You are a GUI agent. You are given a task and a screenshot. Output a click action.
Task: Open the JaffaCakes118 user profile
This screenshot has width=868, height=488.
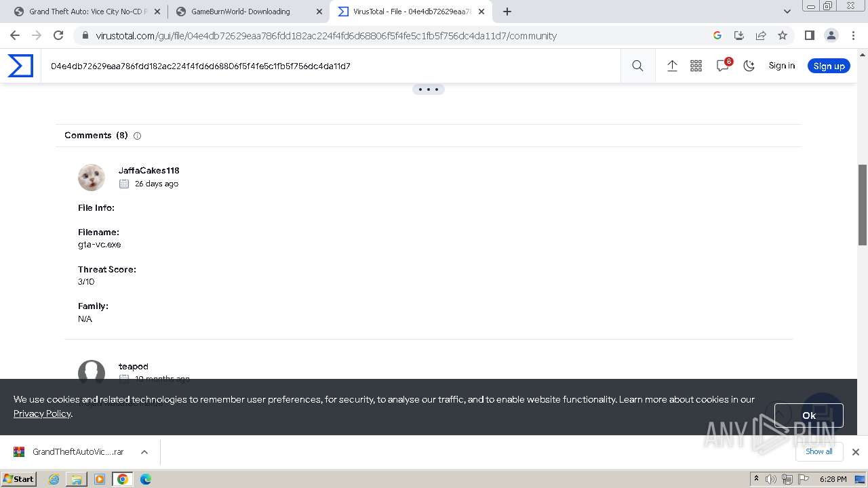pos(149,170)
